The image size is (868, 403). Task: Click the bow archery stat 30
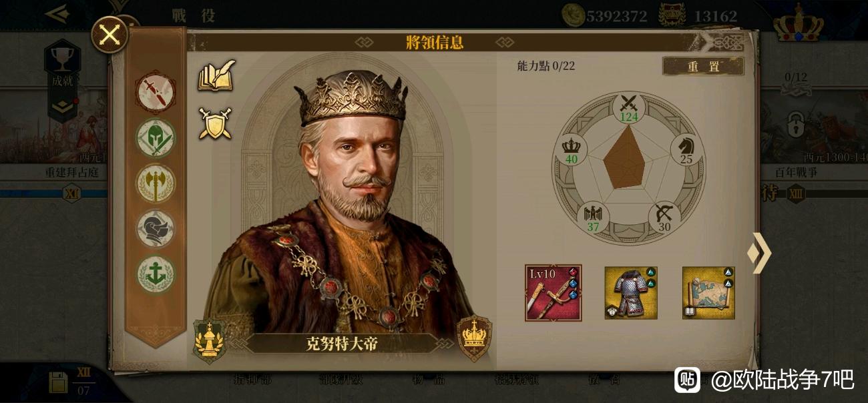coord(664,218)
